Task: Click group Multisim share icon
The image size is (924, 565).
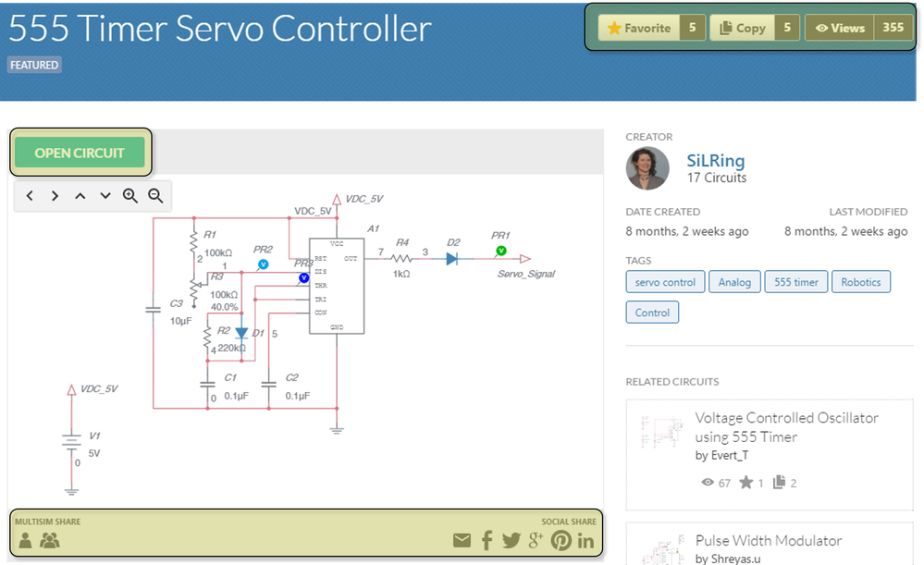Action: click(x=50, y=540)
